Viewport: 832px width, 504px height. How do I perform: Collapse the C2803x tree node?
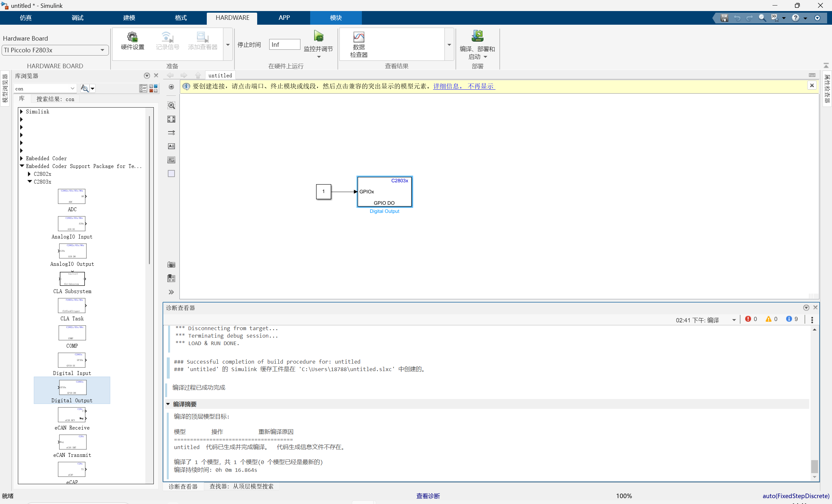tap(30, 182)
